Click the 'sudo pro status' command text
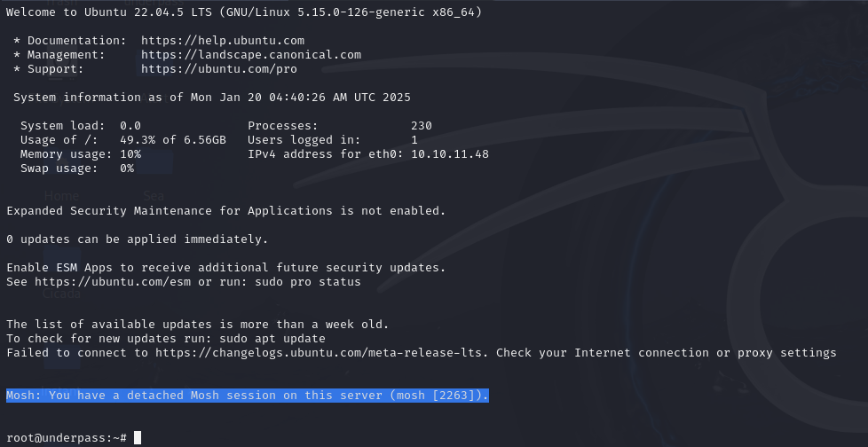Image resolution: width=868 pixels, height=447 pixels. (307, 281)
